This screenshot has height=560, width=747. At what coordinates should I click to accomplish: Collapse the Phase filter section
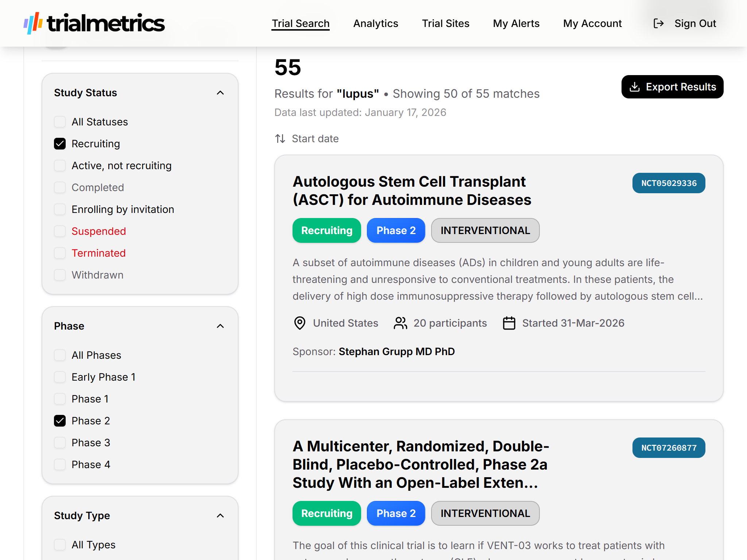220,326
